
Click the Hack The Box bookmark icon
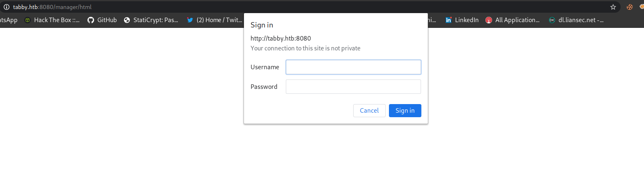pos(28,20)
